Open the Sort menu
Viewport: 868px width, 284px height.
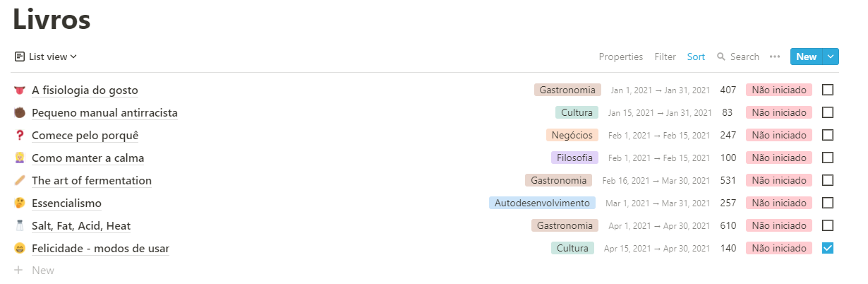click(x=696, y=57)
